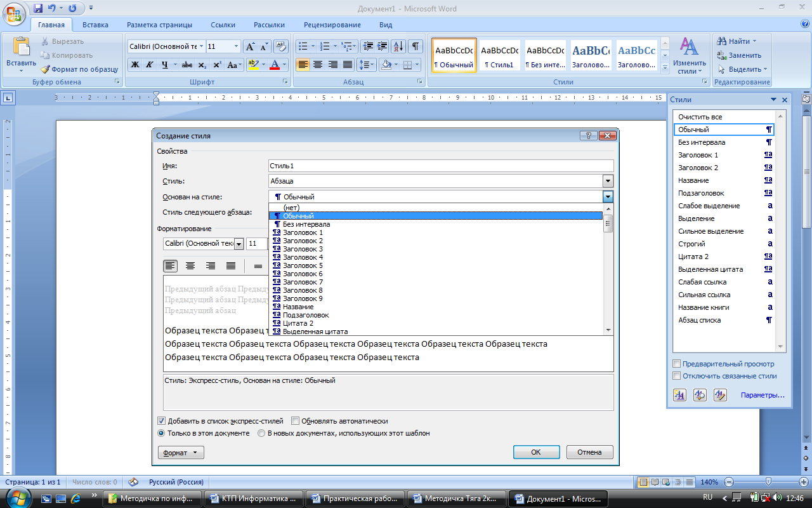Screen dimensions: 812x508
Task: Expand the Styles gallery more arrow
Action: tap(665, 67)
